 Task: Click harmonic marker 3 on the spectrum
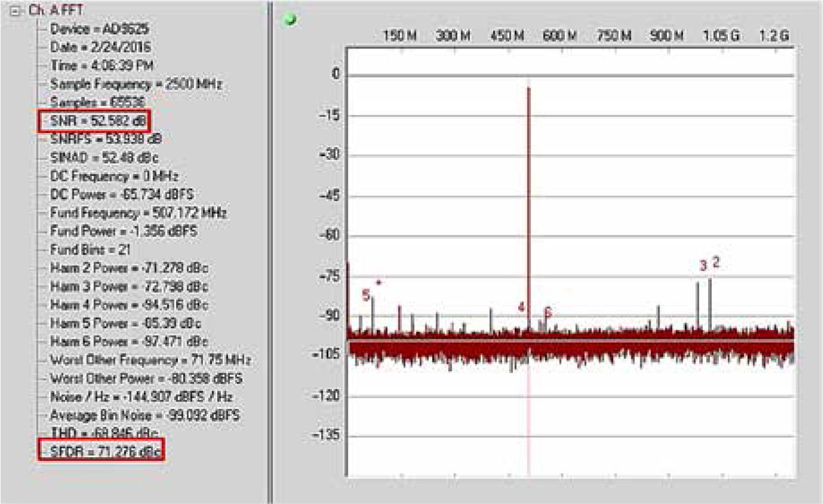click(703, 265)
